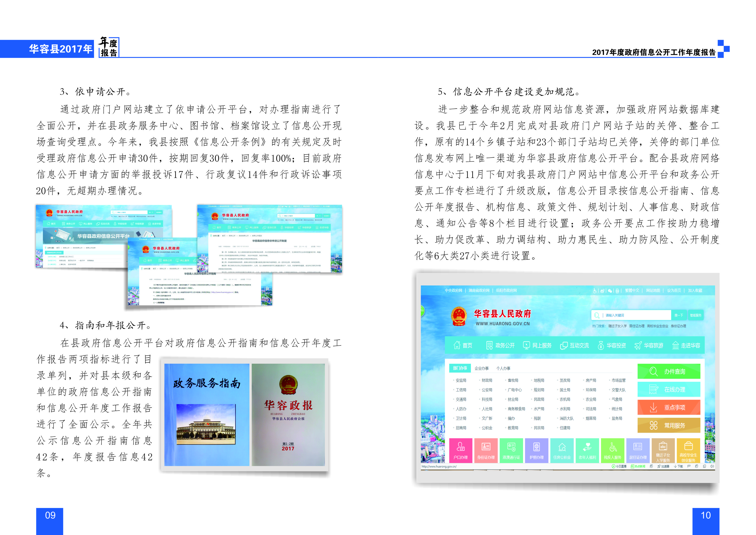
Task: Click national emblem logo in large website screenshot
Action: 459,317
